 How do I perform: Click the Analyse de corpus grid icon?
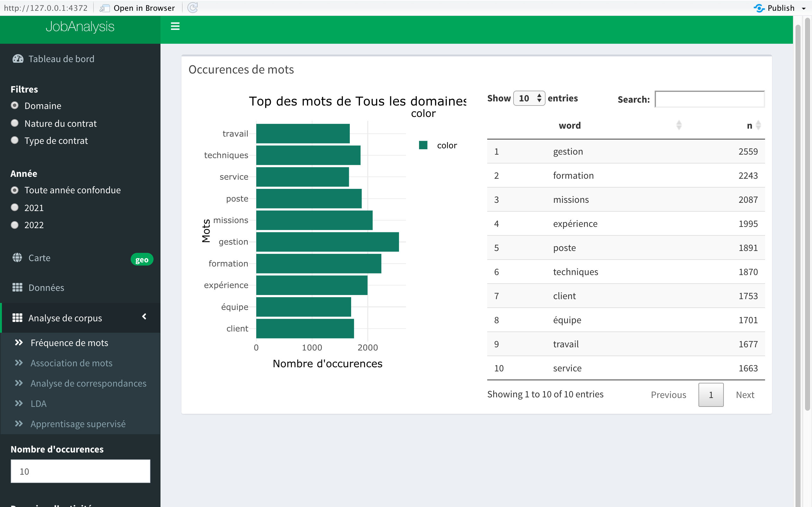17,318
